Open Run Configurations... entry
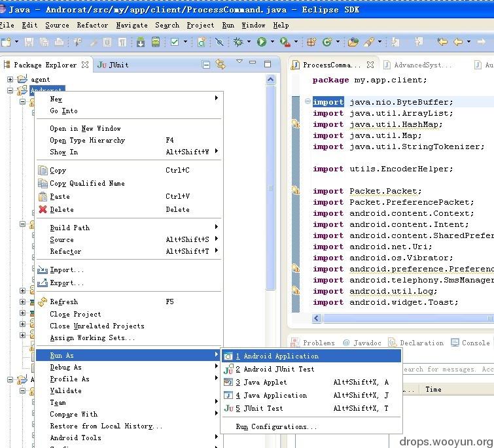This screenshot has height=448, width=494. point(276,426)
